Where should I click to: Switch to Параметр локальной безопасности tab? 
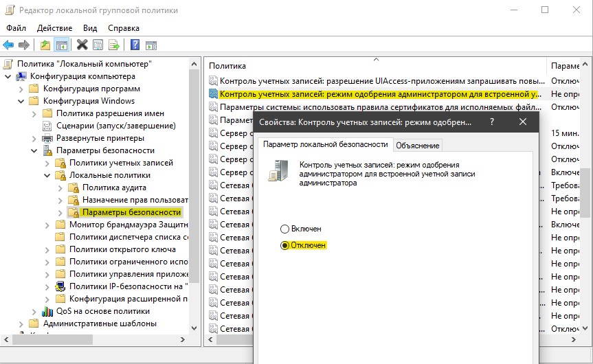tap(326, 144)
